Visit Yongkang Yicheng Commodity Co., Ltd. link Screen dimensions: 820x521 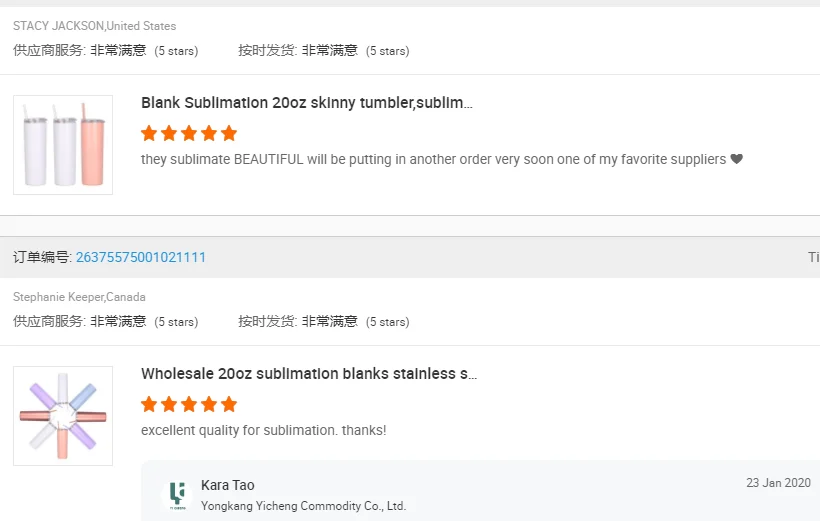303,506
